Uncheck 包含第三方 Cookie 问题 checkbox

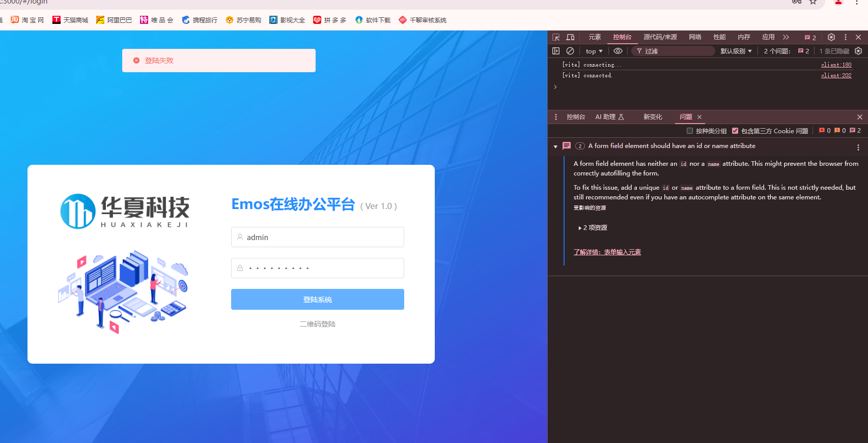735,131
